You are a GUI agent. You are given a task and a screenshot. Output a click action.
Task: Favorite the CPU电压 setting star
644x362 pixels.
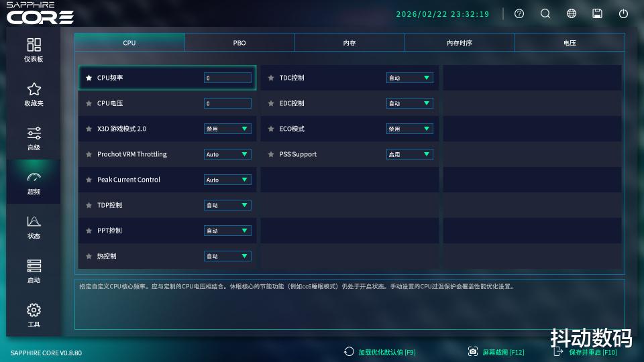click(89, 103)
